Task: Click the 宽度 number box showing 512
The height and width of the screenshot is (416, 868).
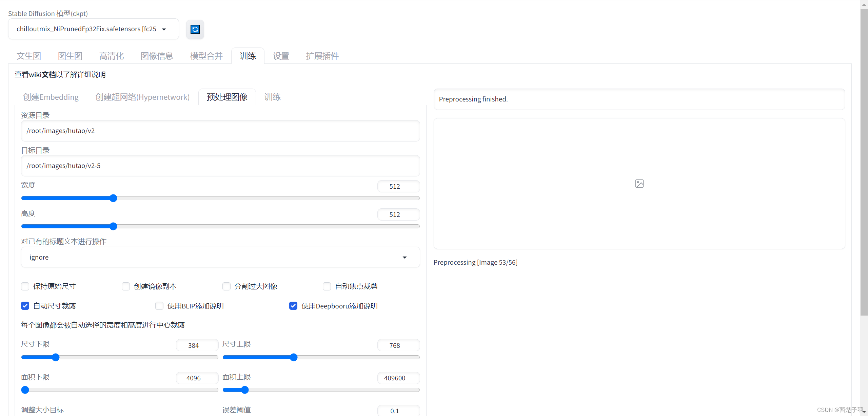Action: click(x=399, y=186)
